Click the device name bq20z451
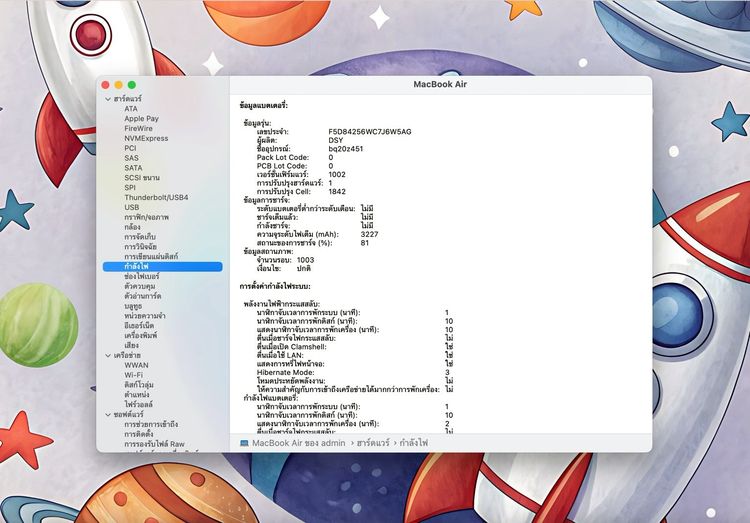 pos(346,149)
